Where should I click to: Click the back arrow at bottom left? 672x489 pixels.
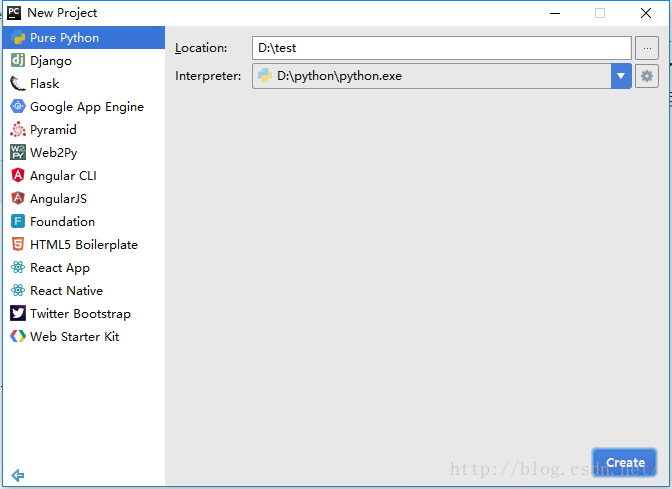pyautogui.click(x=18, y=475)
